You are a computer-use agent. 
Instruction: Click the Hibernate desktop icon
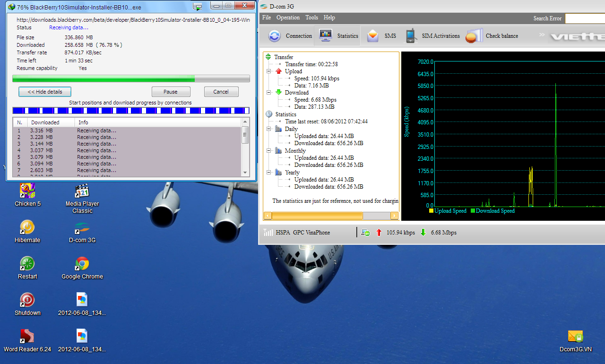point(27,232)
